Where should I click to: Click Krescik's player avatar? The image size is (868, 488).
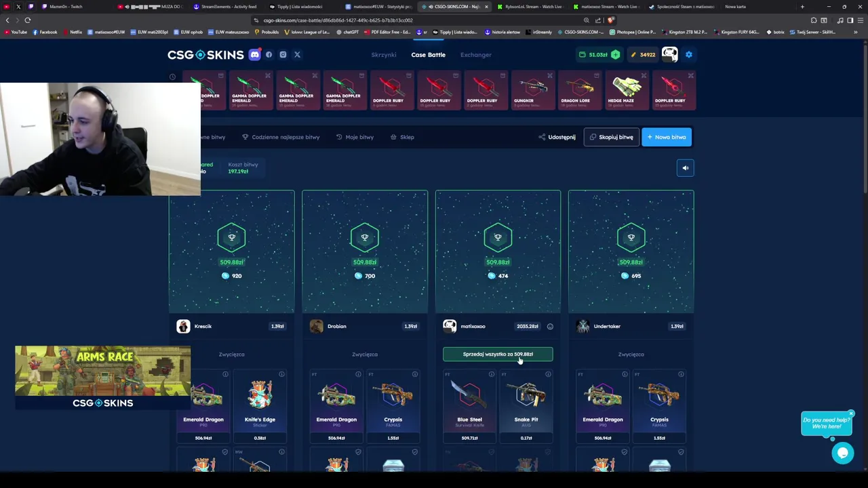pyautogui.click(x=183, y=327)
